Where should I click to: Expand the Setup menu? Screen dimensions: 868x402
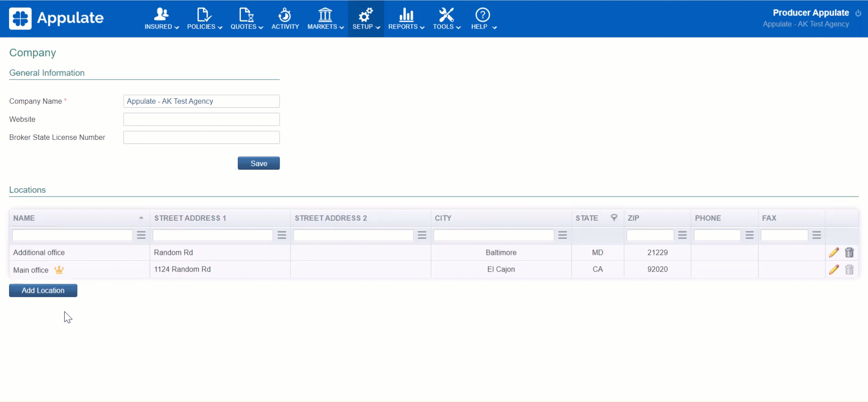(366, 19)
